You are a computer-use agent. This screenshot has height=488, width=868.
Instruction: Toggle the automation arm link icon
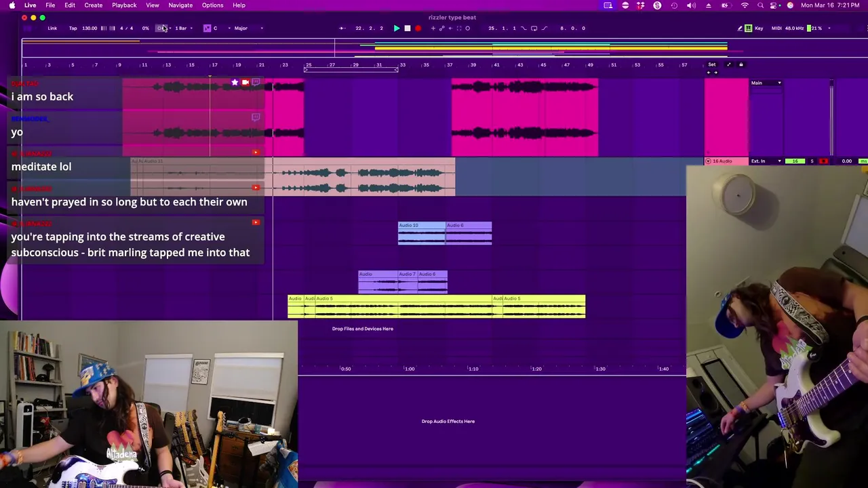pyautogui.click(x=441, y=28)
